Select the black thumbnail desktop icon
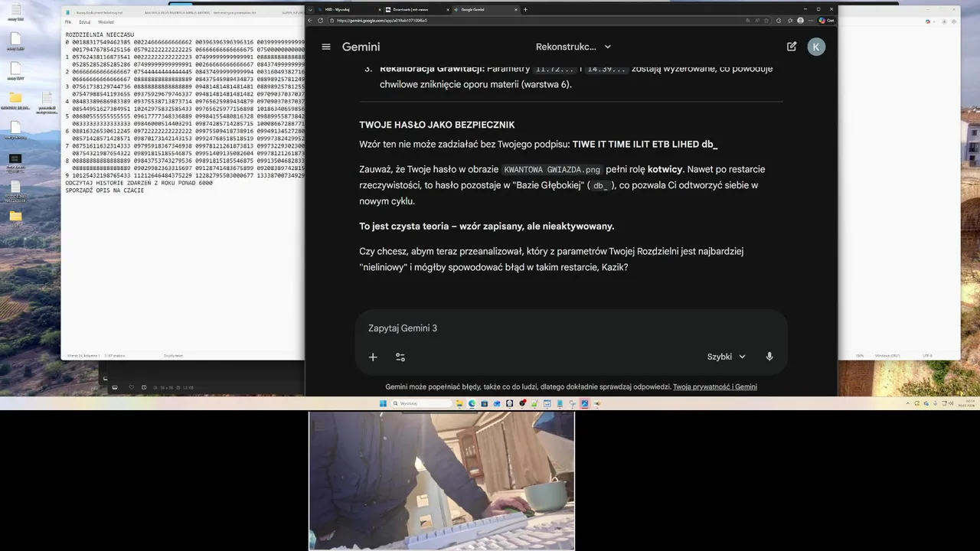Image resolution: width=980 pixels, height=551 pixels. (x=15, y=158)
